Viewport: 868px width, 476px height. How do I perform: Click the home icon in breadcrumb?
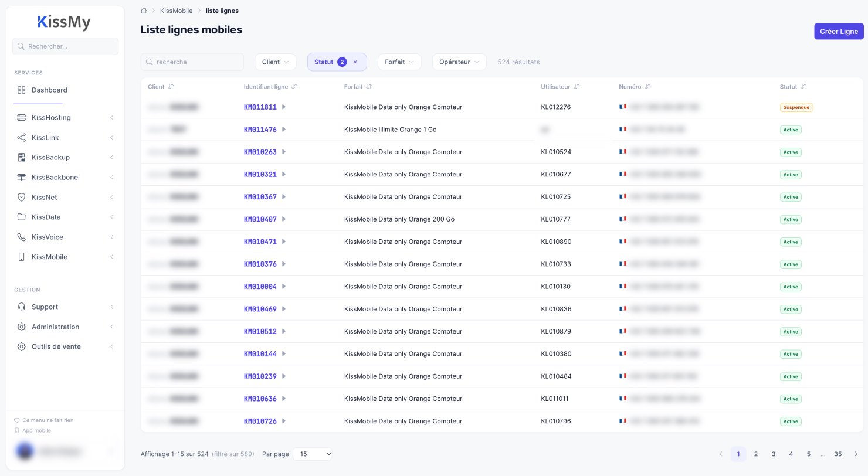click(144, 11)
